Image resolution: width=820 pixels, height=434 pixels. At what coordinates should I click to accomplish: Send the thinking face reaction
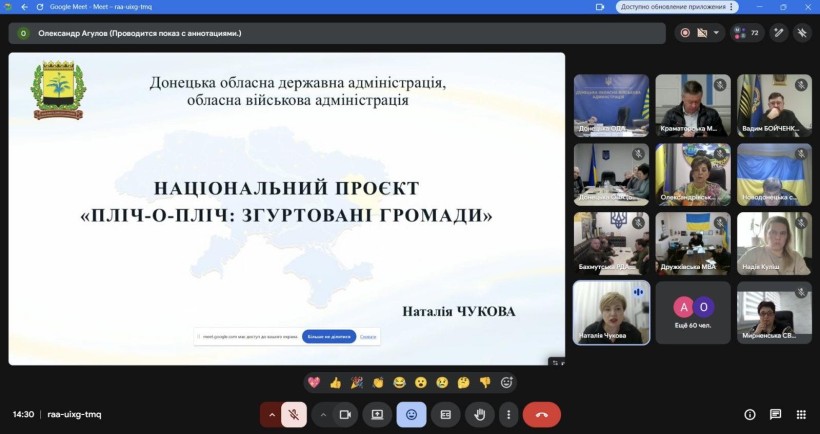point(463,383)
